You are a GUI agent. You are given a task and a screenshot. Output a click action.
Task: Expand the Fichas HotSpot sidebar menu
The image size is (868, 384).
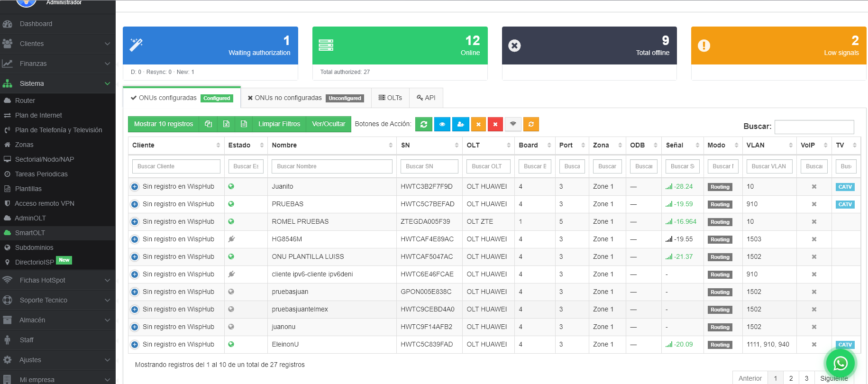pyautogui.click(x=57, y=280)
